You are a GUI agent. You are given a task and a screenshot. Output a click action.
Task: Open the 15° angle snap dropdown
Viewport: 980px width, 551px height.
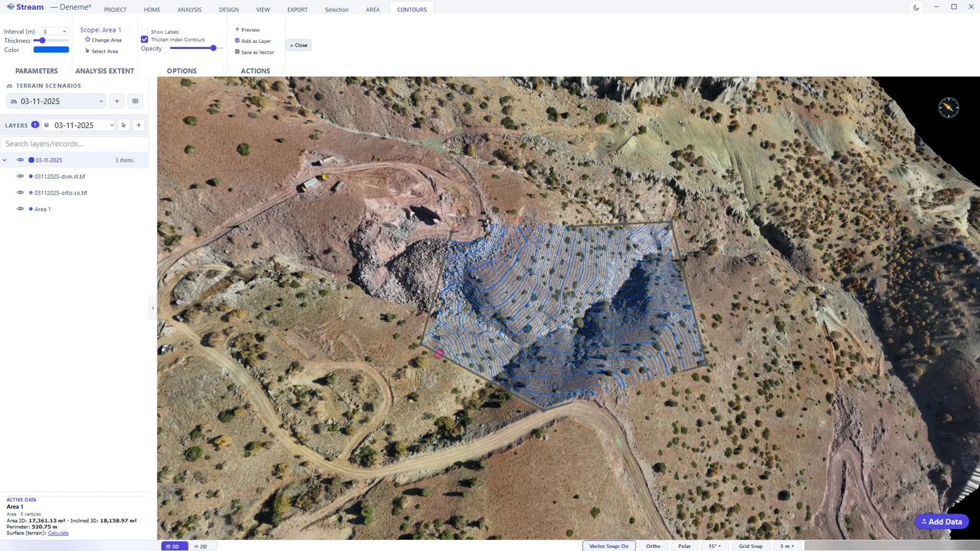coord(715,546)
